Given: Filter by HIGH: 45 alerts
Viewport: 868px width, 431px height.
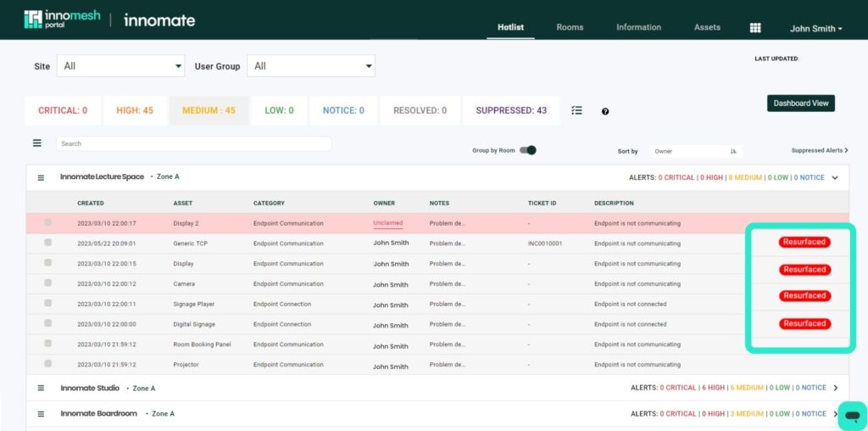Looking at the screenshot, I should (135, 110).
